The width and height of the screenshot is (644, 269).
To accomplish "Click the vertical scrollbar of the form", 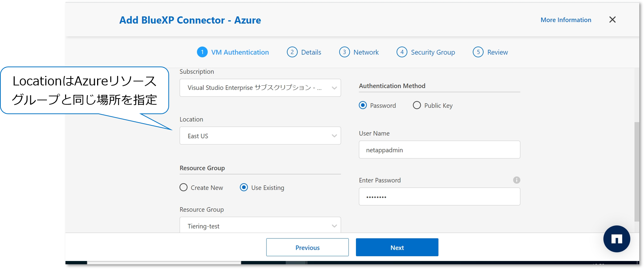I will point(637,172).
